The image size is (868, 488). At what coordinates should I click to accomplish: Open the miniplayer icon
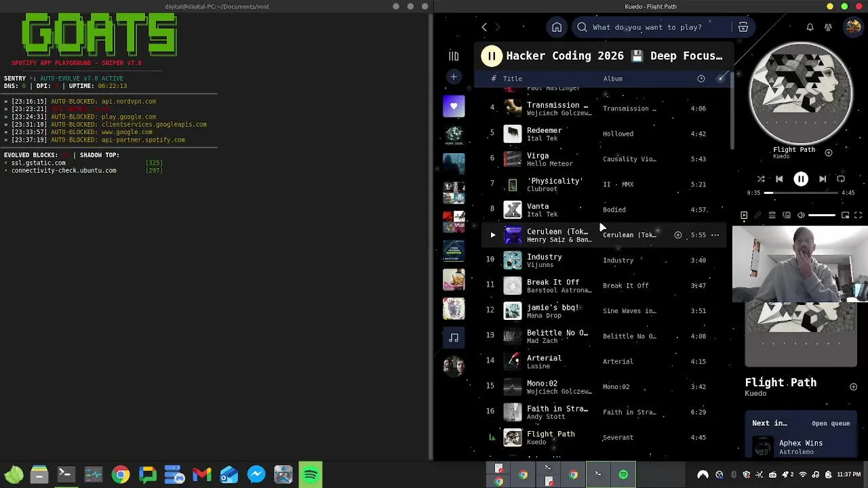846,216
